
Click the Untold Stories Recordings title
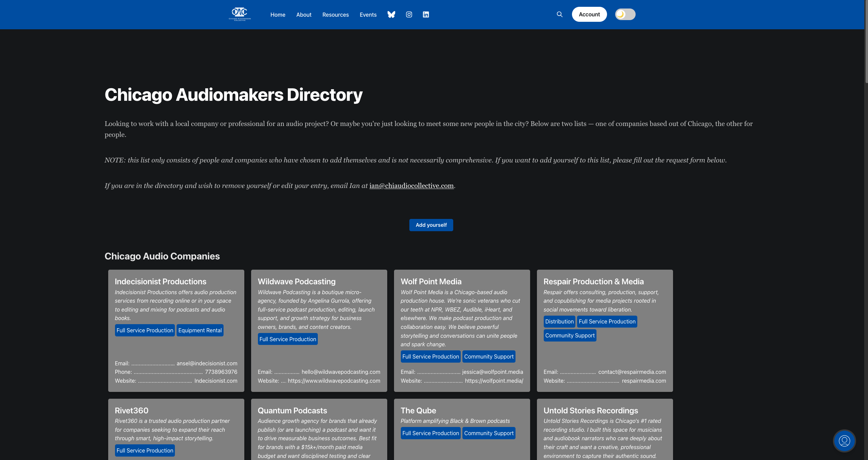(x=591, y=411)
